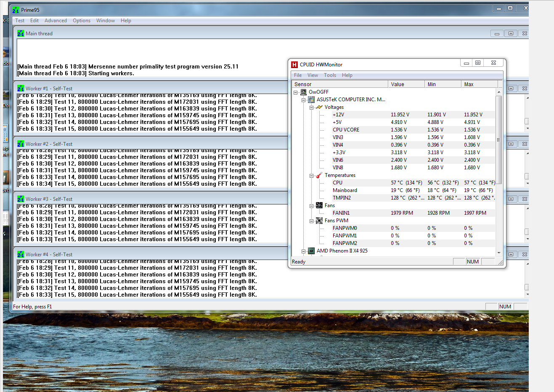This screenshot has height=392, width=554.
Task: Select the Mainboard temperature row label
Action: [345, 190]
